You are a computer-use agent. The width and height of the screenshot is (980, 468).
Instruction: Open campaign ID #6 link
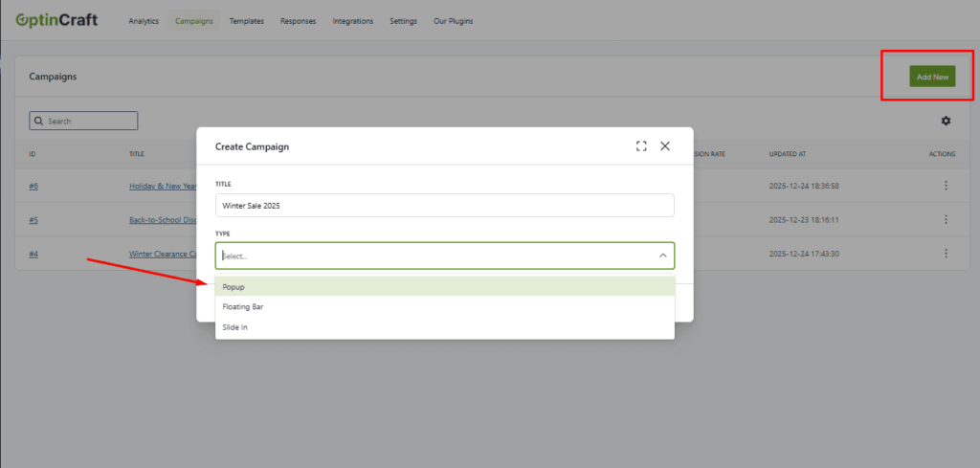(x=33, y=186)
